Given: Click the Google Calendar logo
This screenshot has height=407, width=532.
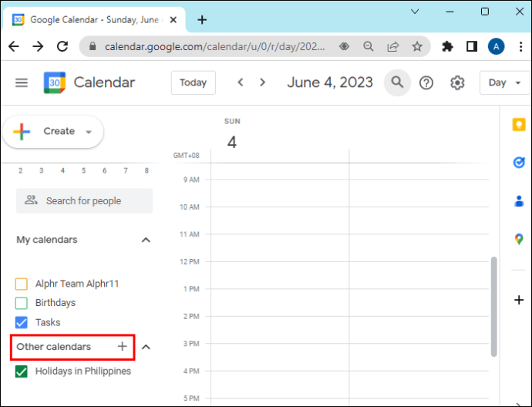Looking at the screenshot, I should 54,82.
